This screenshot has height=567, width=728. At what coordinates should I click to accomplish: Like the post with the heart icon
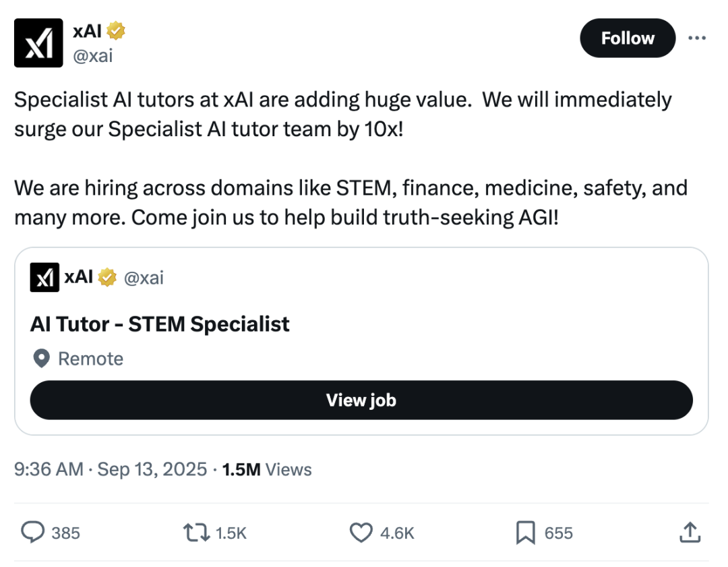(x=361, y=533)
